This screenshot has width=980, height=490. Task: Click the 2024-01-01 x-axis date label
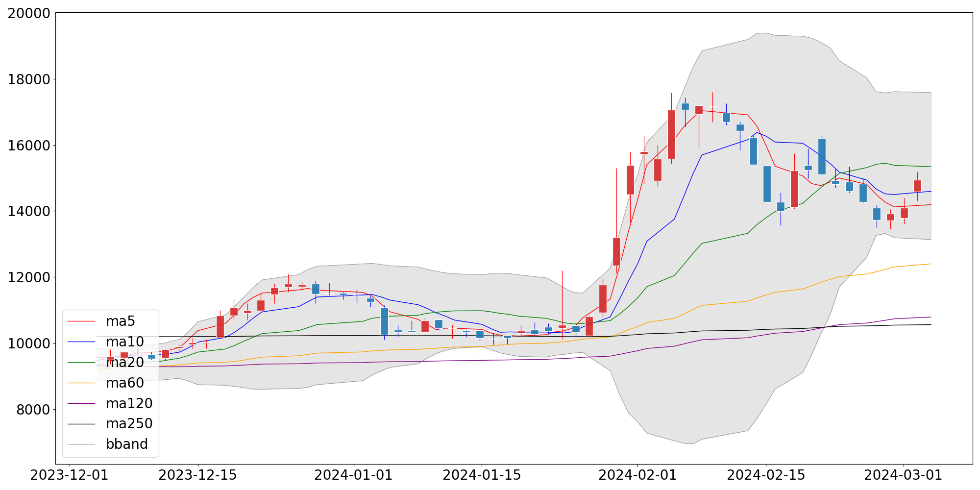point(353,475)
